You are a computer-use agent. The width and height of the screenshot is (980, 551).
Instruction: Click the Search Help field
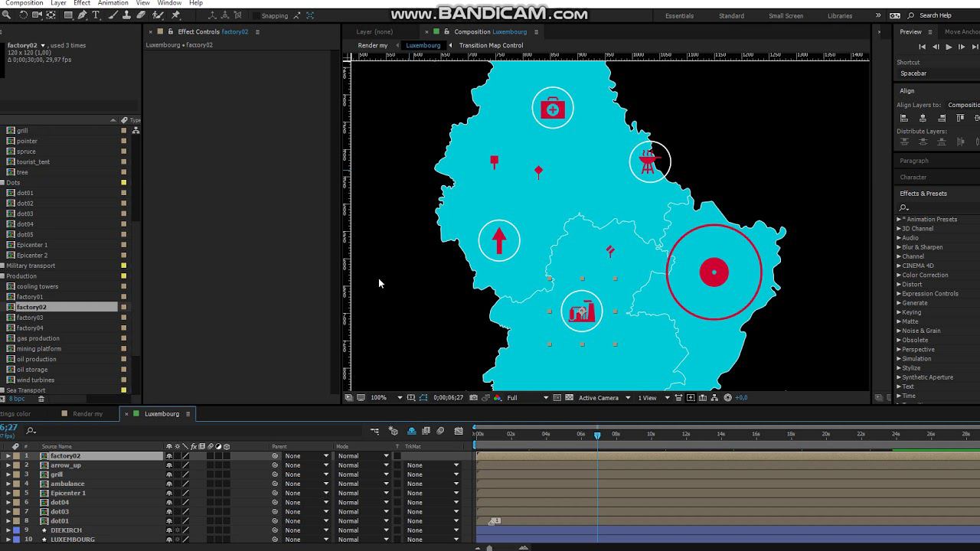coord(936,15)
